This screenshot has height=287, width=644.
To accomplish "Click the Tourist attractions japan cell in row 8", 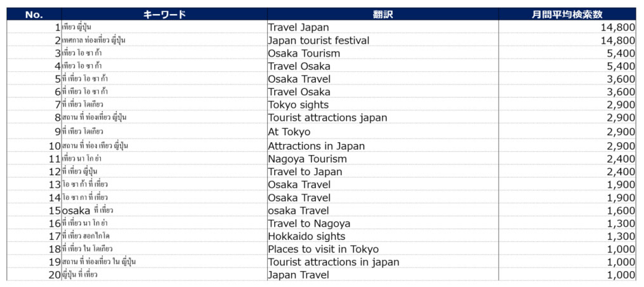I will coord(383,117).
